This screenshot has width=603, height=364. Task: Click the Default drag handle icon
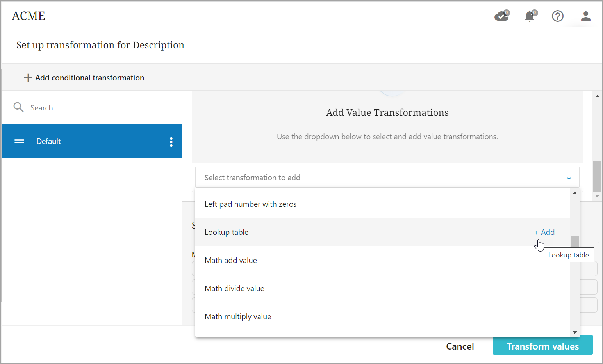coord(20,141)
